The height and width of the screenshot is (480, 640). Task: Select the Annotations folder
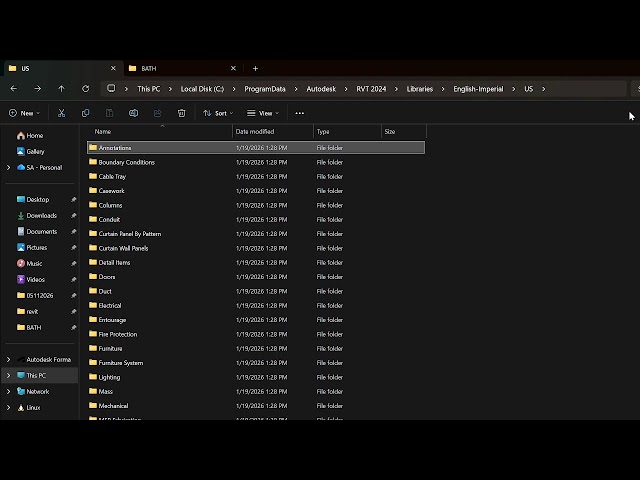[256, 148]
